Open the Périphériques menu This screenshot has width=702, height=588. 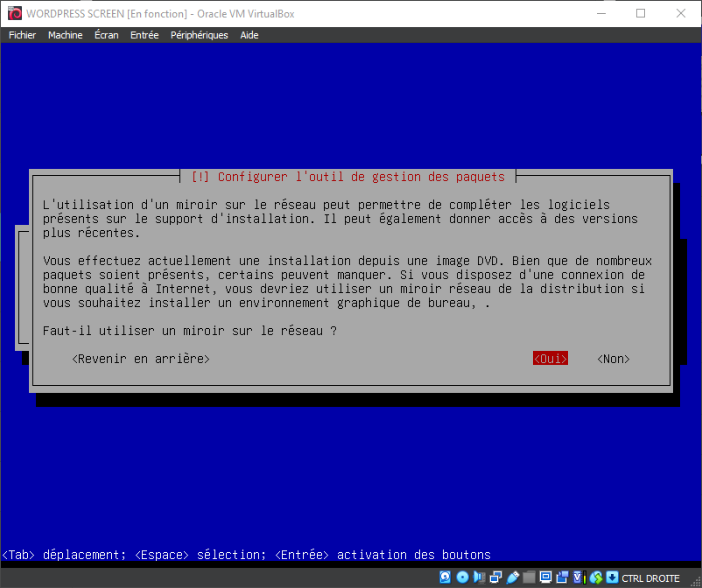pyautogui.click(x=199, y=35)
